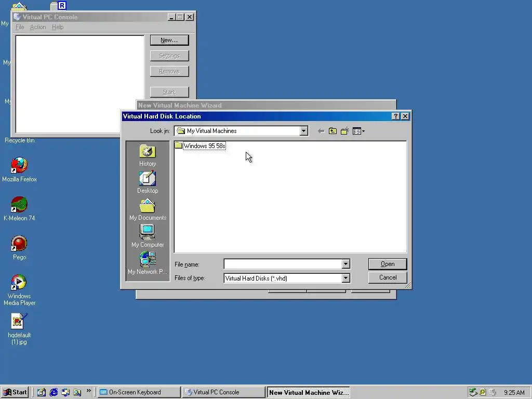Select Desktop in the places bar
The image size is (532, 399).
(148, 182)
